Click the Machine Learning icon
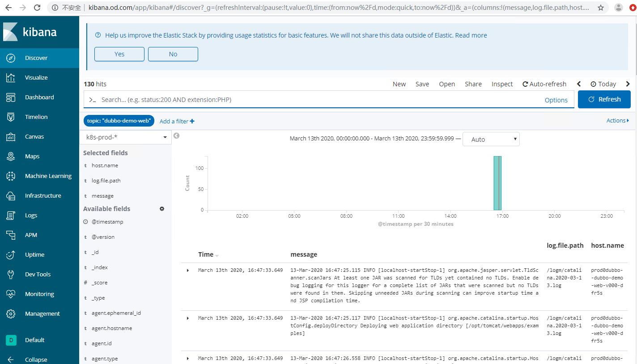637x364 pixels. tap(11, 176)
